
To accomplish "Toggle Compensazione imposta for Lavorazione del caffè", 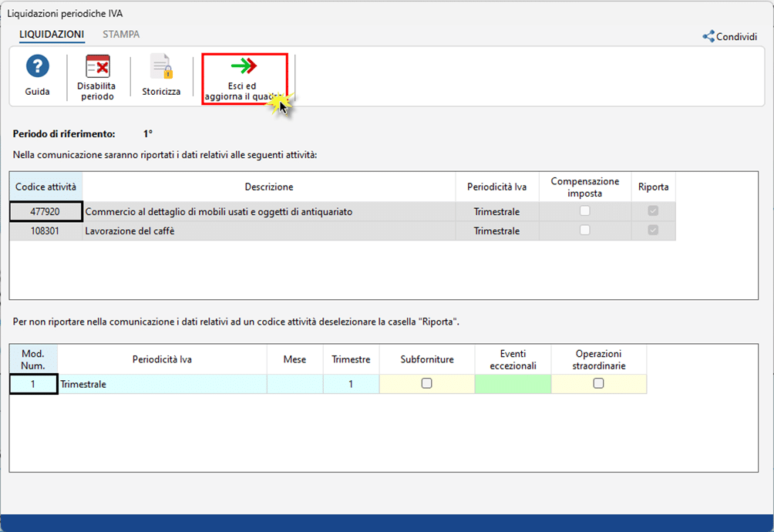I will point(585,231).
